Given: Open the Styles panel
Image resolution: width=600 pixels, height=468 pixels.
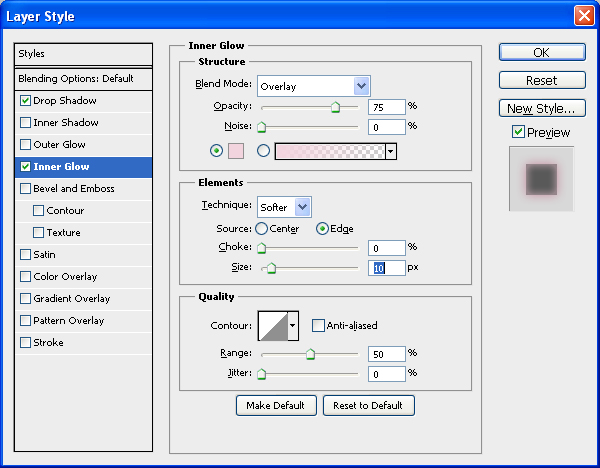Looking at the screenshot, I should click(83, 54).
